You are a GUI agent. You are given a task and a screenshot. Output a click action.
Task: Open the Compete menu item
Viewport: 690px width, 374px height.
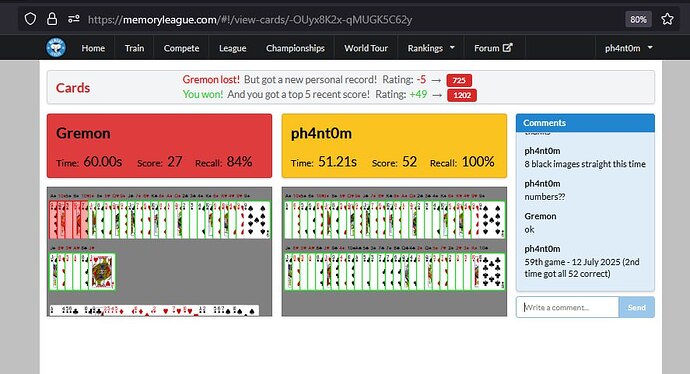pos(181,48)
